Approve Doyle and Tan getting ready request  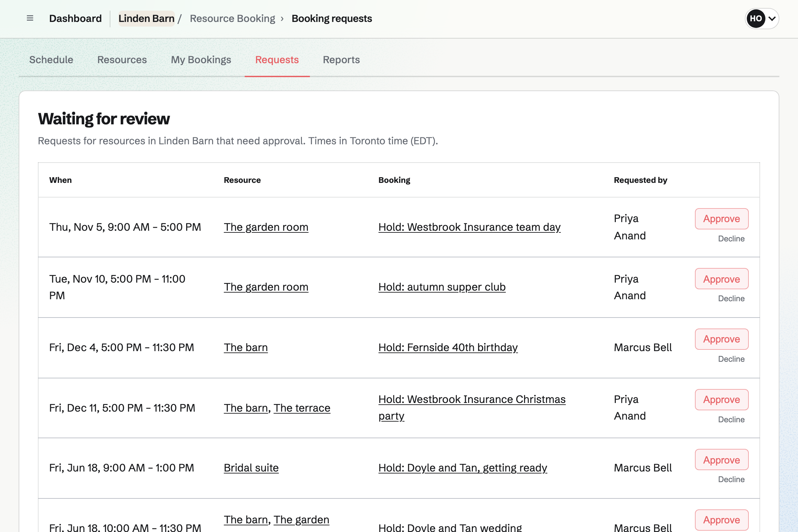[x=721, y=460]
